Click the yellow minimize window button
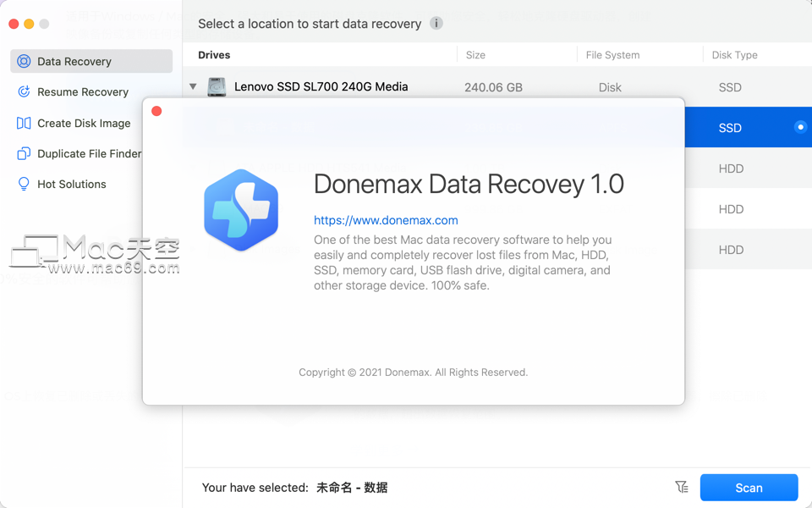The width and height of the screenshot is (812, 508). 29,24
